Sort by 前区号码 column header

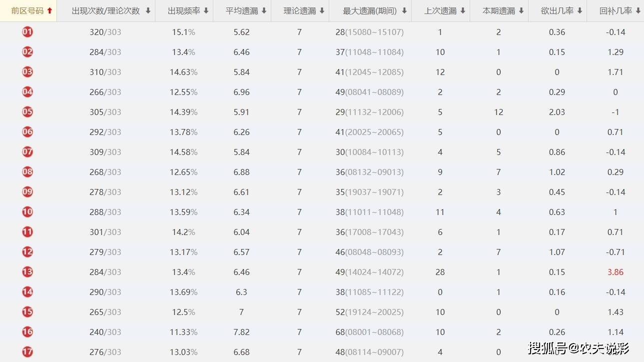[x=28, y=11]
